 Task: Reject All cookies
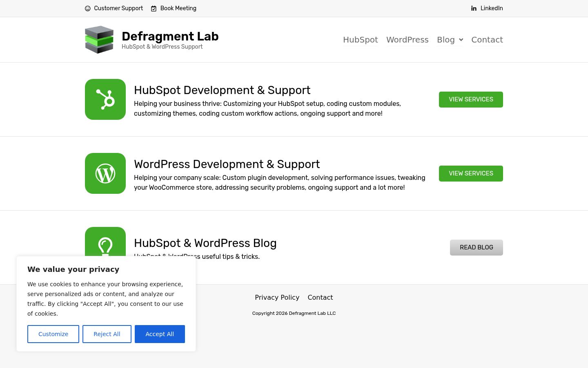[107, 334]
